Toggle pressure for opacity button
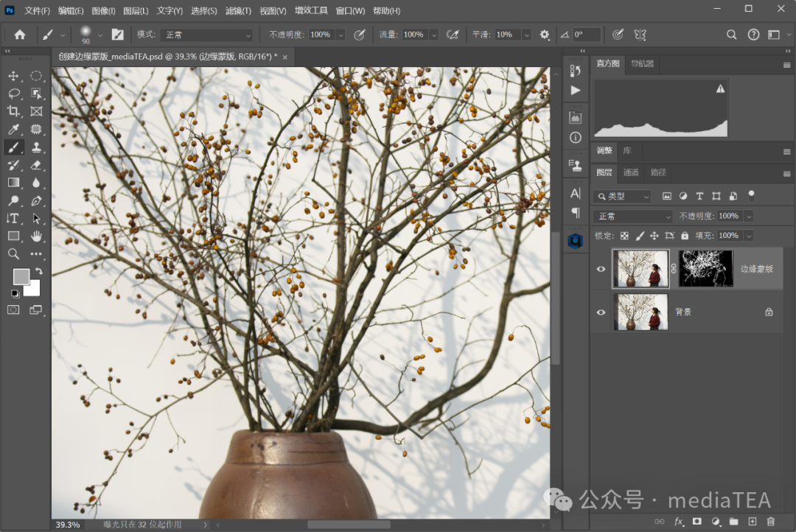The image size is (796, 532). pyautogui.click(x=359, y=35)
